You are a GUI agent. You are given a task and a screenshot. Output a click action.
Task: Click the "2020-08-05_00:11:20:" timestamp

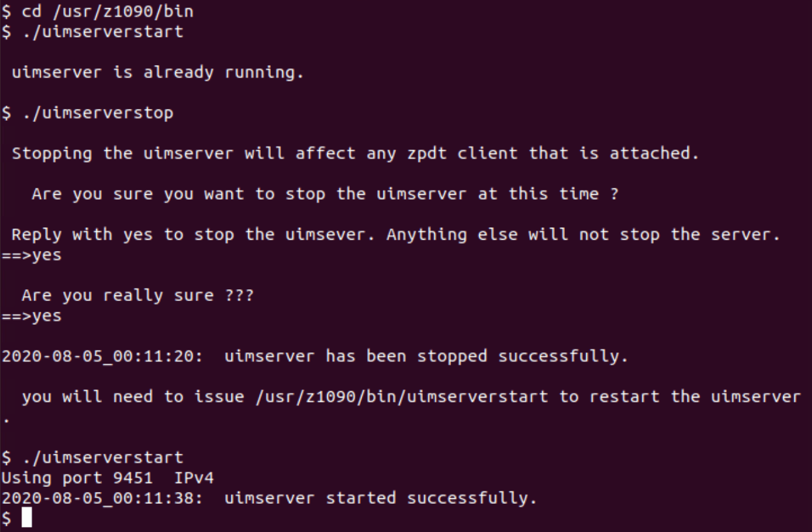(103, 356)
